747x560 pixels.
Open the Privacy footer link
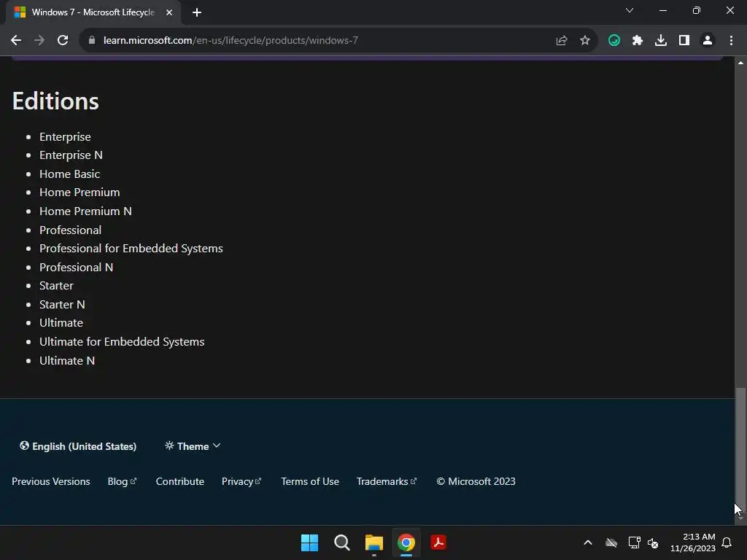241,481
